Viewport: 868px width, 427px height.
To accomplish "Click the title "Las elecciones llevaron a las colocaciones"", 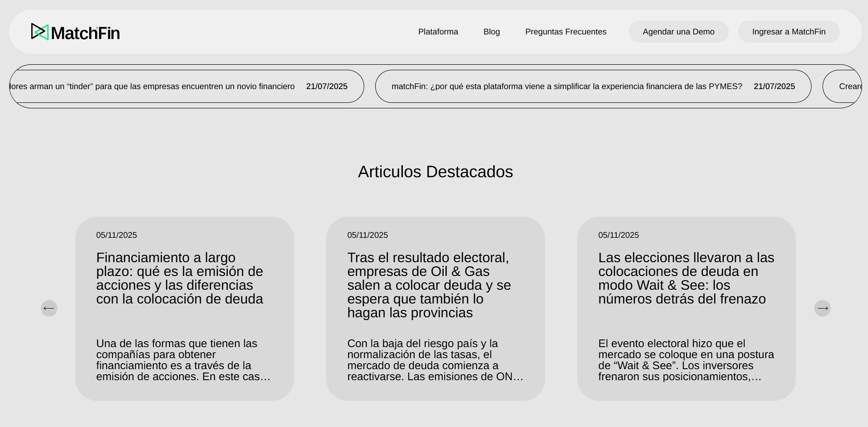I will coord(686,278).
